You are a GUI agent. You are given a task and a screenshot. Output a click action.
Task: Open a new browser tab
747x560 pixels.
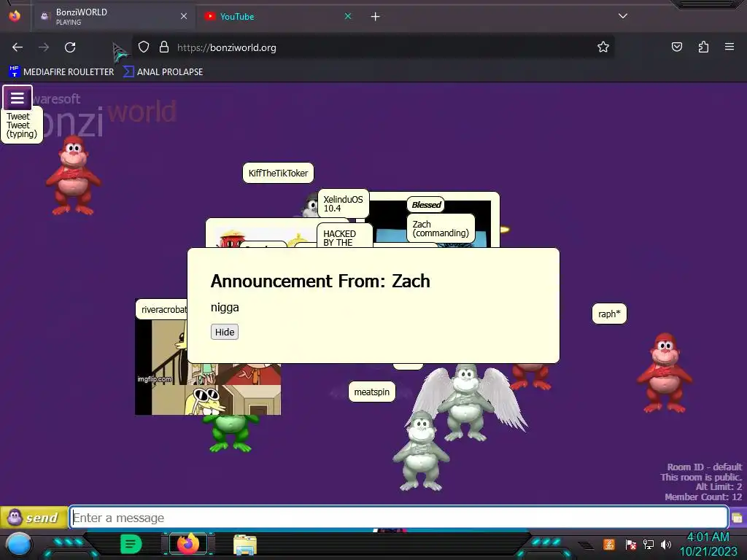tap(376, 17)
